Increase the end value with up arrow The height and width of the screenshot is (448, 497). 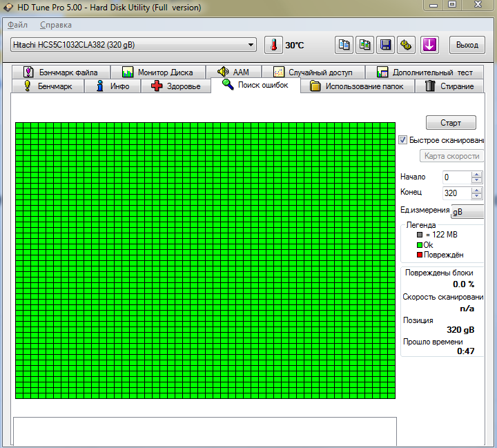pyautogui.click(x=476, y=190)
